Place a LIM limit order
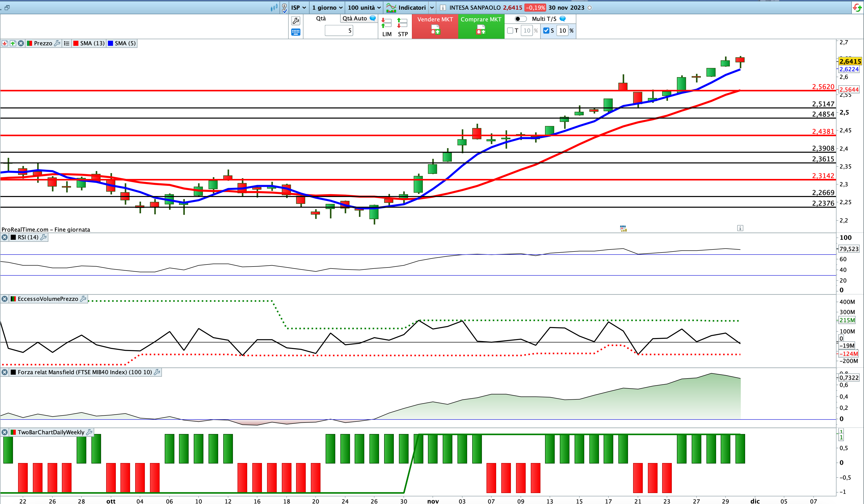Viewport: 864px width, 504px height. point(387,27)
